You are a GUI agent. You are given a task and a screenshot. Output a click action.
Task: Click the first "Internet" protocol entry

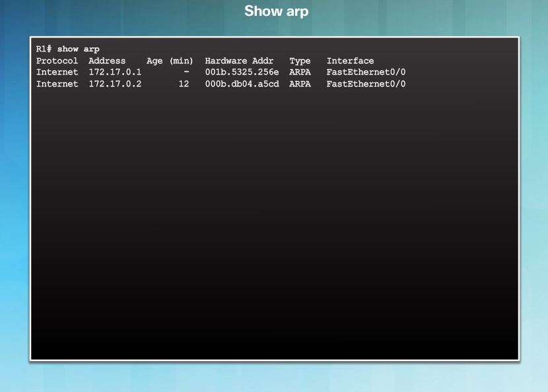[57, 72]
